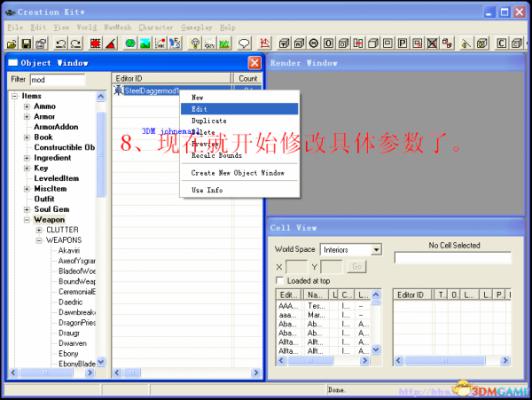The height and width of the screenshot is (400, 532).
Task: Click the green circle toolbar icon
Action: (130, 43)
